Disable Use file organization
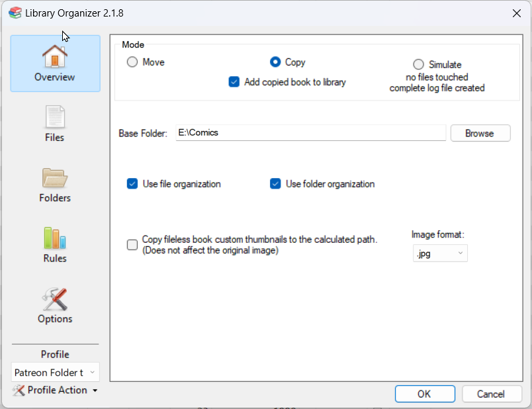532x409 pixels. (132, 185)
